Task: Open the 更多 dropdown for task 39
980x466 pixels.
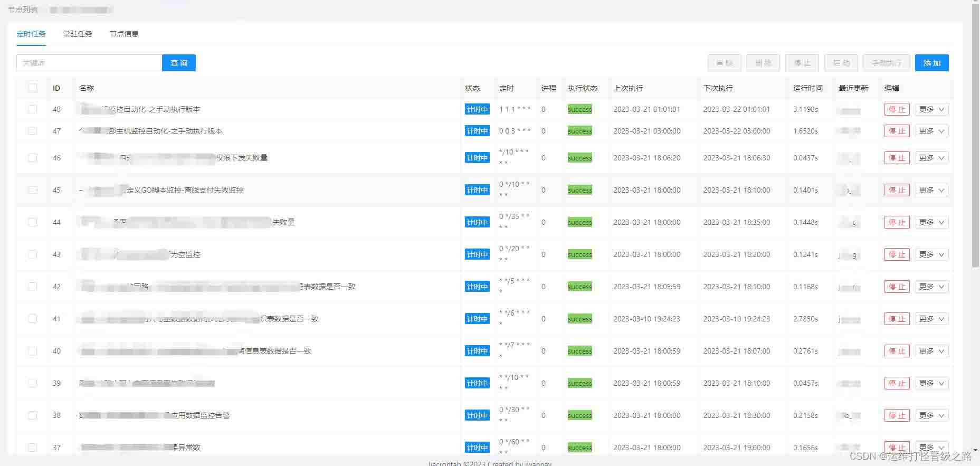Action: point(931,383)
